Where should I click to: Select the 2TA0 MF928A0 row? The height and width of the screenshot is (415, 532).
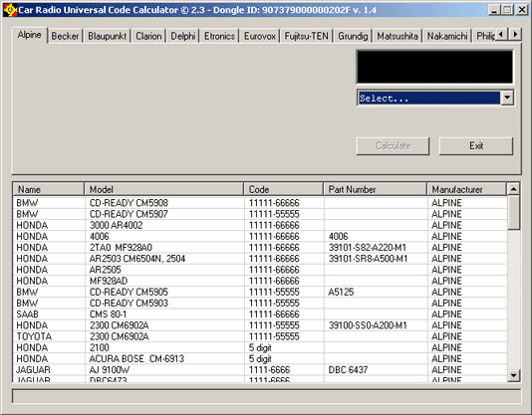pyautogui.click(x=260, y=248)
